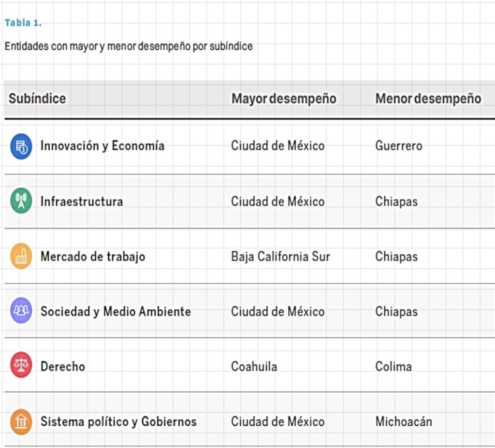Click the red Derecho scales icon
The width and height of the screenshot is (495, 448).
(x=21, y=365)
